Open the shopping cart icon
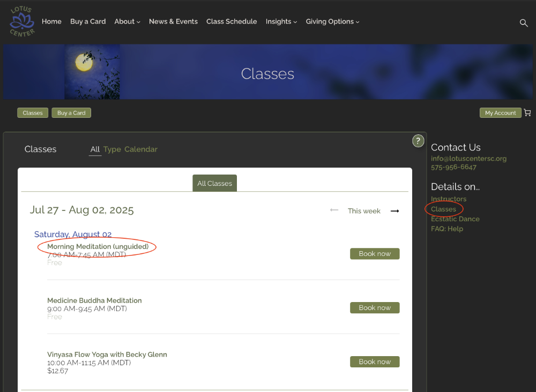 (527, 113)
